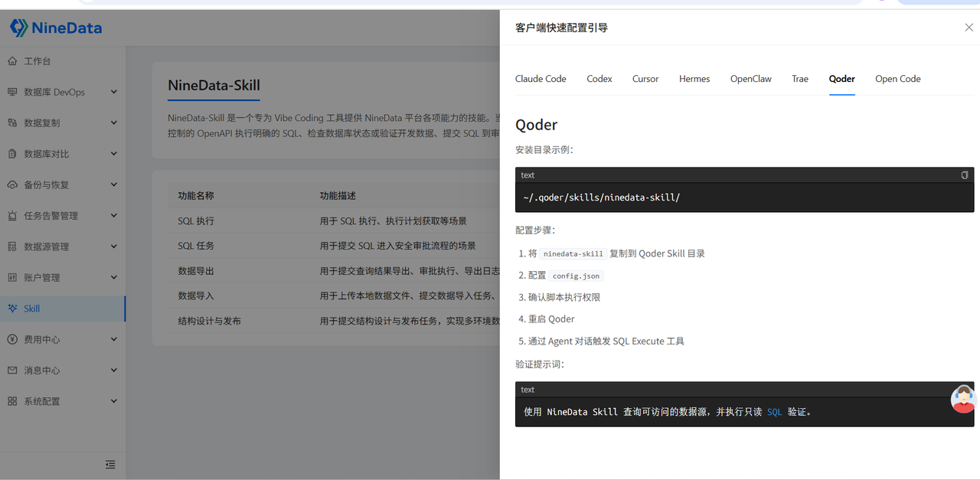
Task: Expand the 消息中心 menu
Action: point(114,370)
